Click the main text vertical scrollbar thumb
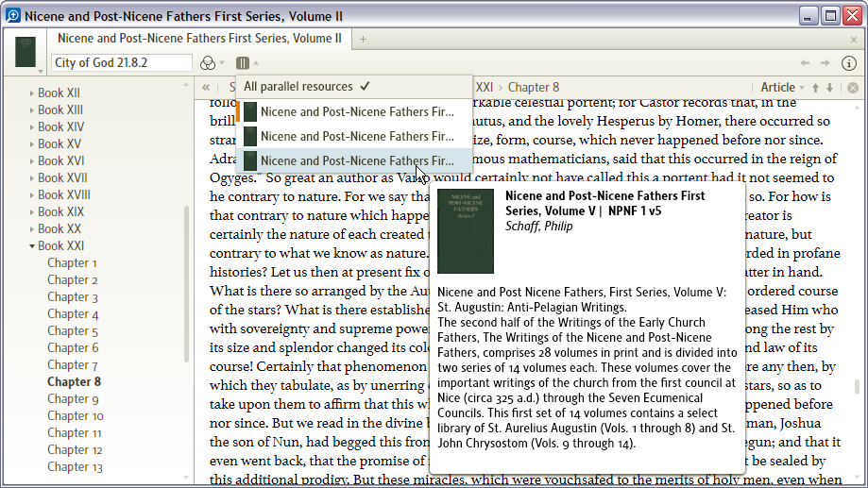Viewport: 868px width, 488px height. [x=857, y=387]
